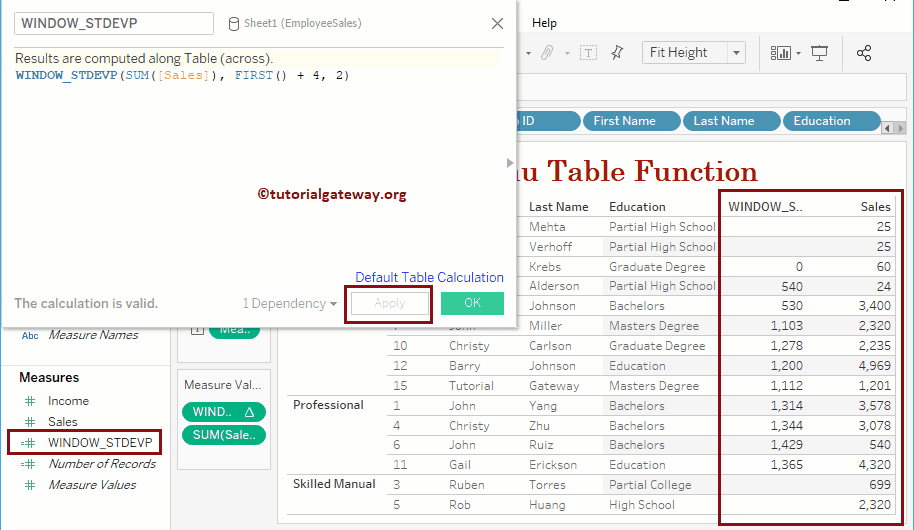
Task: Click the paperclip group members icon
Action: tap(546, 53)
